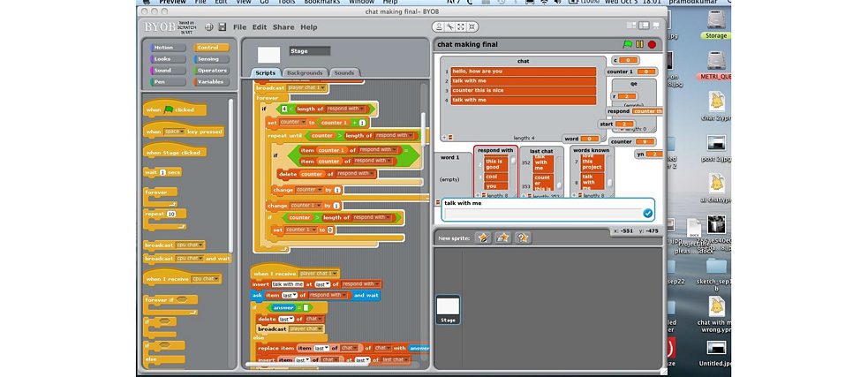This screenshot has height=377, width=868.
Task: Click the green flag to start project
Action: [628, 43]
